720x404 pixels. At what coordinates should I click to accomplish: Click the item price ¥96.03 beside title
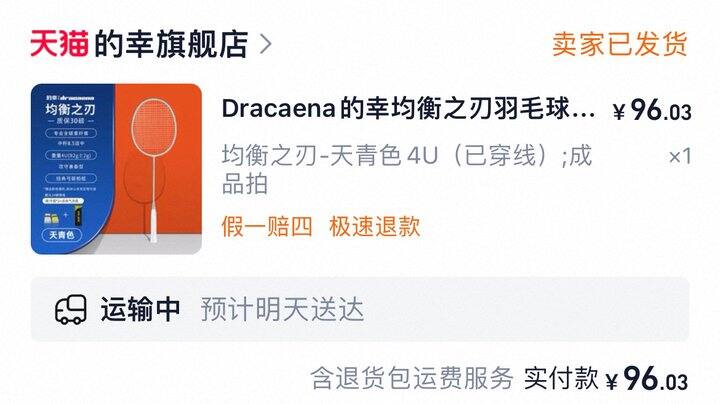(x=652, y=111)
